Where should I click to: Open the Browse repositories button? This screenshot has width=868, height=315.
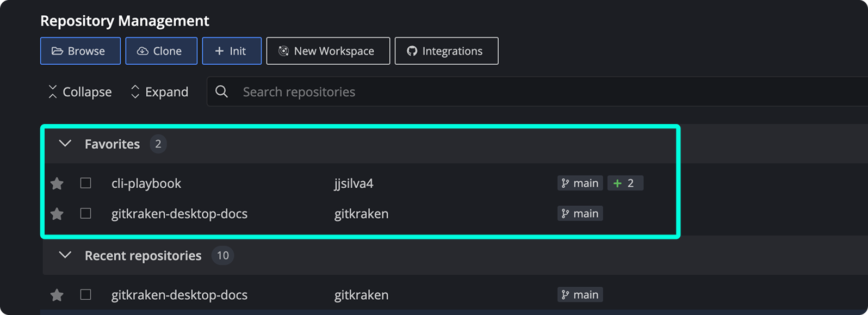[80, 51]
